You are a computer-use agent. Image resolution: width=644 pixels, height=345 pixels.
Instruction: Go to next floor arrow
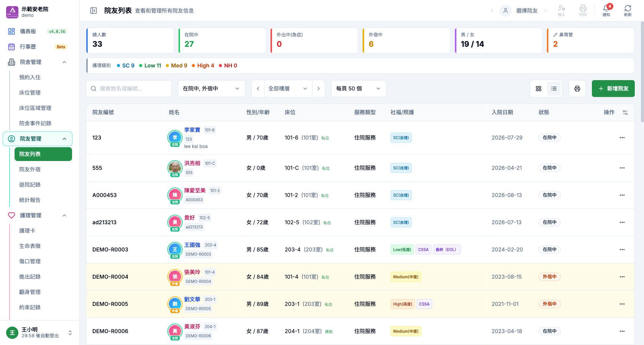pyautogui.click(x=319, y=89)
